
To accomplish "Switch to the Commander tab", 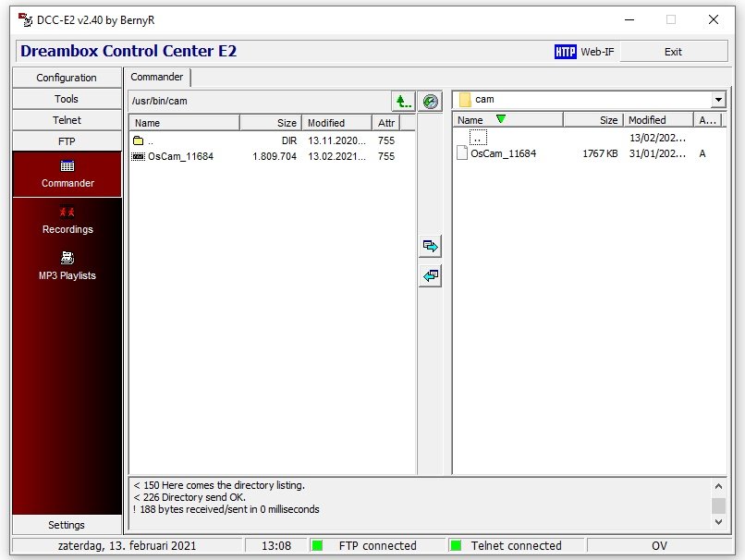I will tap(158, 77).
